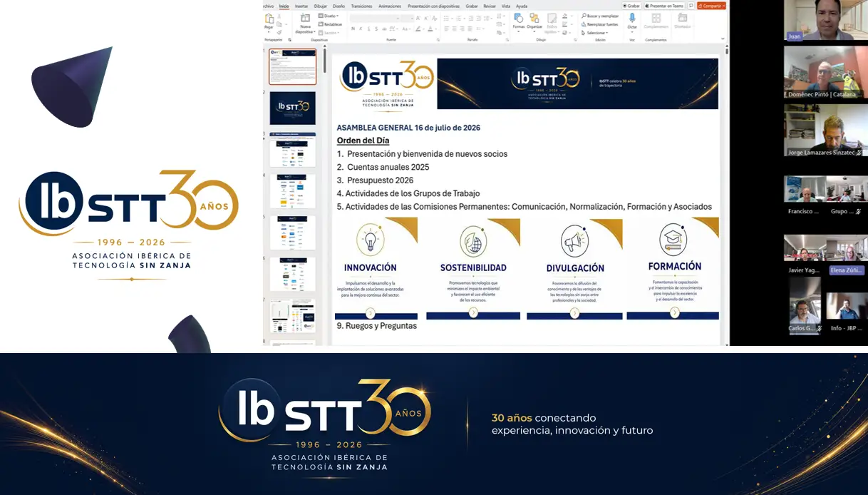Image resolution: width=868 pixels, height=495 pixels.
Task: Click the Pegar clipboard icon
Action: [269, 19]
